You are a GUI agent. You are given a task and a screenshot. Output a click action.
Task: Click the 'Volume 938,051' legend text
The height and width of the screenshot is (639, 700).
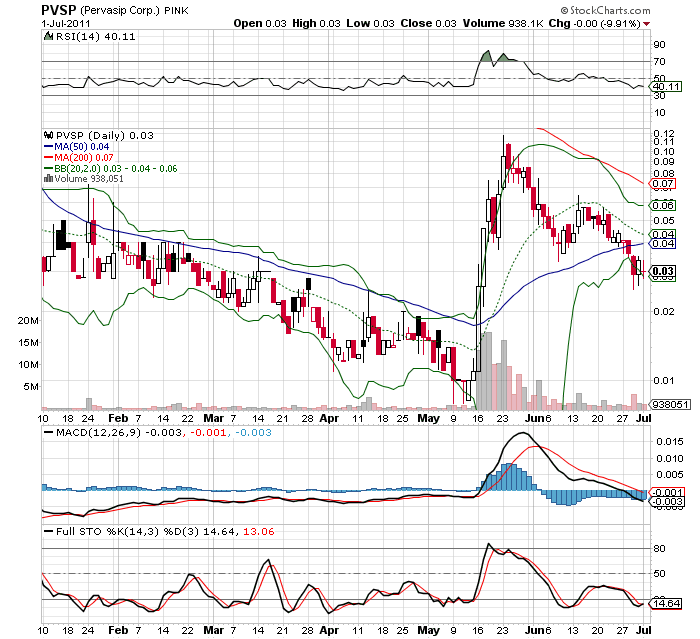click(89, 179)
